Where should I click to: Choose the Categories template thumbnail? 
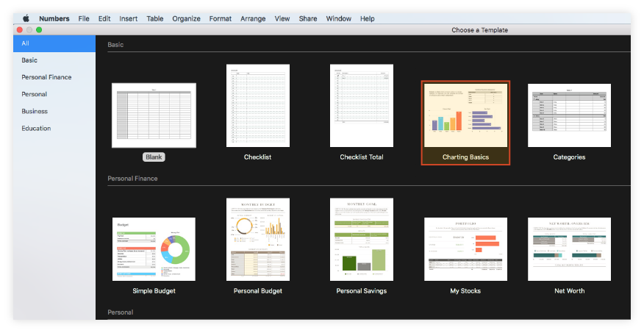(569, 115)
